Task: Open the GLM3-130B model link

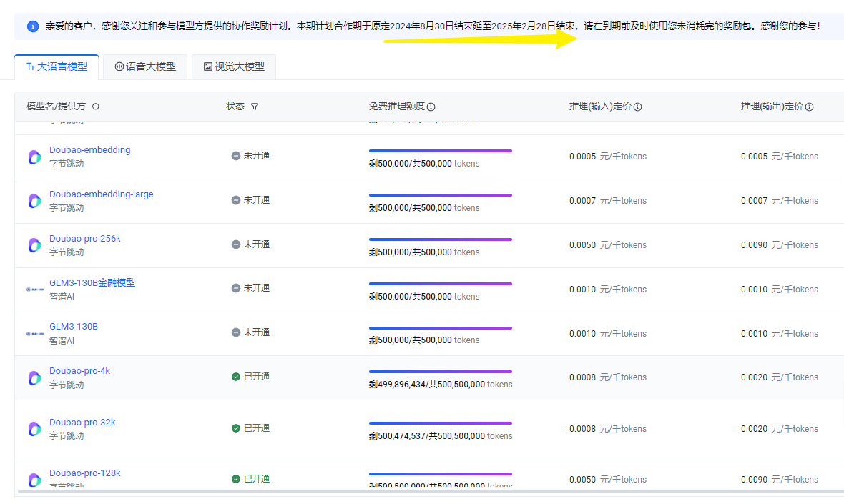Action: click(x=73, y=327)
